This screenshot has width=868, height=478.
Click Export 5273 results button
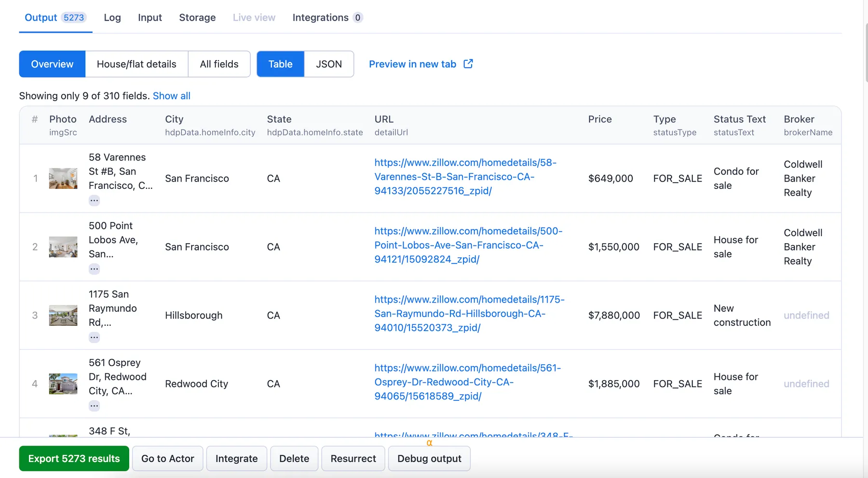(74, 458)
